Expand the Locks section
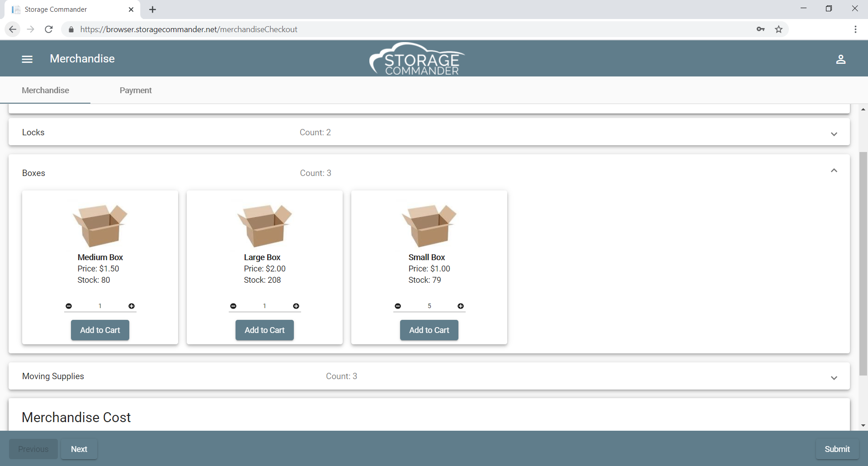868x466 pixels. pyautogui.click(x=834, y=134)
